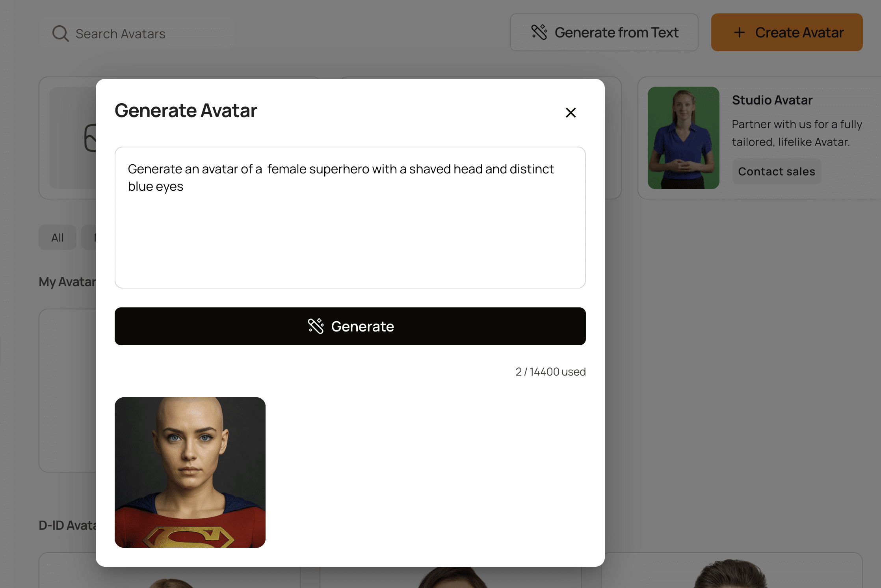This screenshot has height=588, width=881.
Task: Close the Generate Avatar dialog
Action: 571,113
